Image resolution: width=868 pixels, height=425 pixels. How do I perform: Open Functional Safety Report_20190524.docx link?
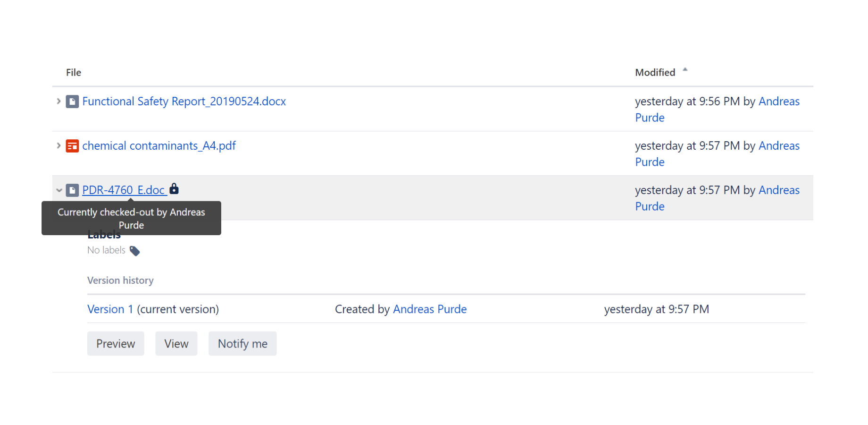(x=184, y=102)
